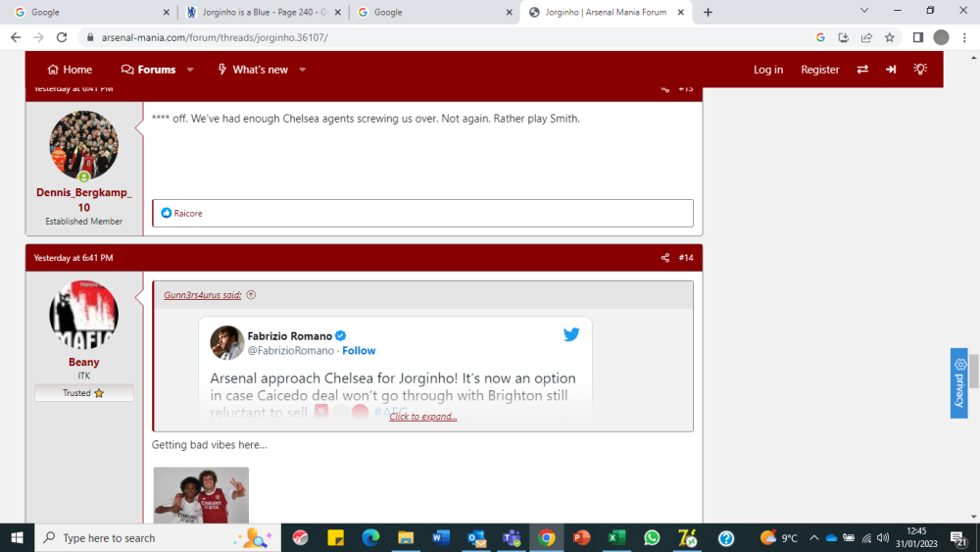Share this page via share icon
Screen dimensions: 980x552
pos(866,37)
